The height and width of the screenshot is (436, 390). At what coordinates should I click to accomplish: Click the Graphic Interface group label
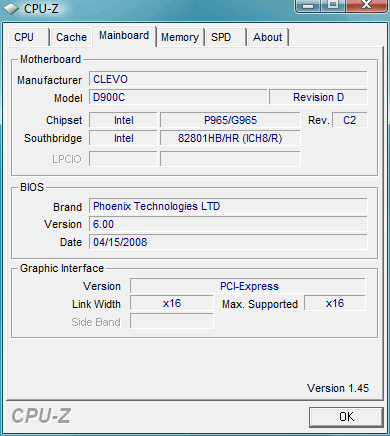[62, 268]
